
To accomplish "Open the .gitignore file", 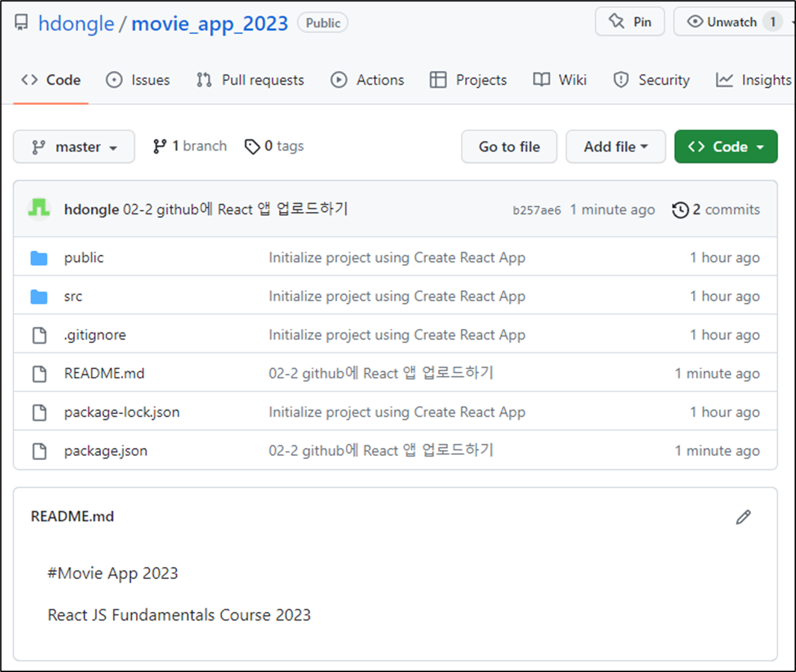I will tap(95, 335).
